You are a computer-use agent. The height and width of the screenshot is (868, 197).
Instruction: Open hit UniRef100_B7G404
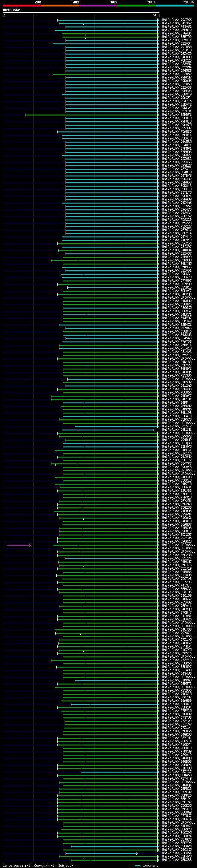[176, 33]
